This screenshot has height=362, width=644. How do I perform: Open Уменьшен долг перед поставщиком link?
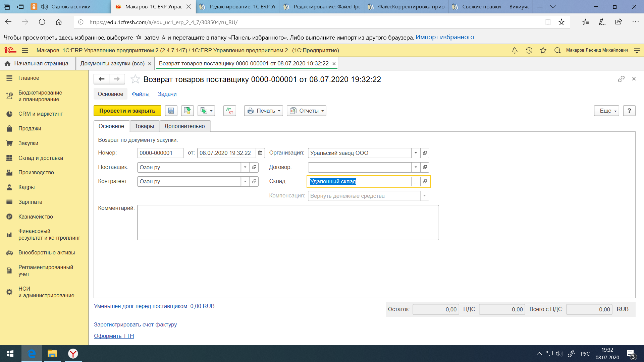pos(154,306)
